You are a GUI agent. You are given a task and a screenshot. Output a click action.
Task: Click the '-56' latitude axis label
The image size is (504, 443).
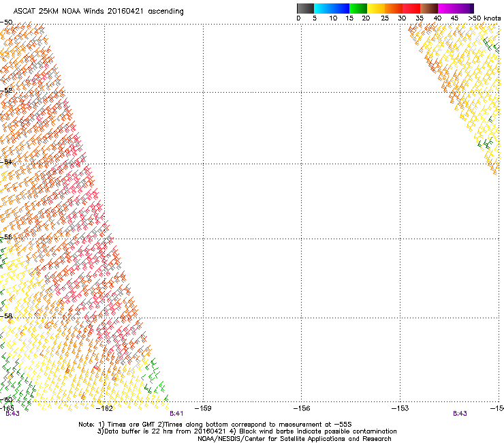(6, 237)
